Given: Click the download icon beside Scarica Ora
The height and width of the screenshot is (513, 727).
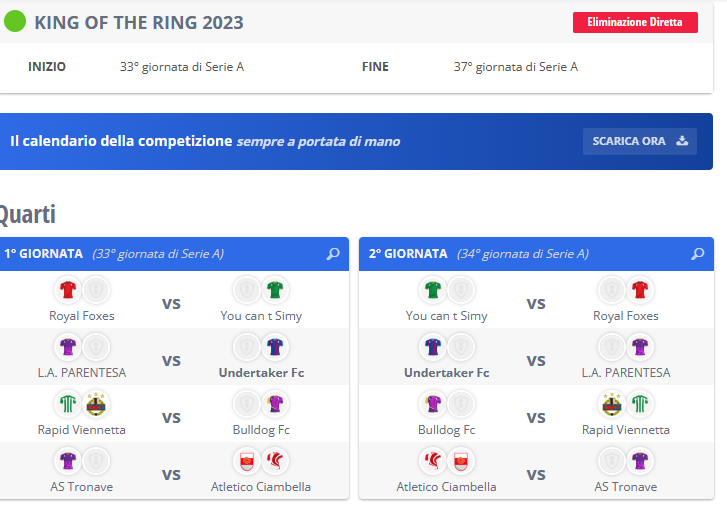Looking at the screenshot, I should click(682, 141).
